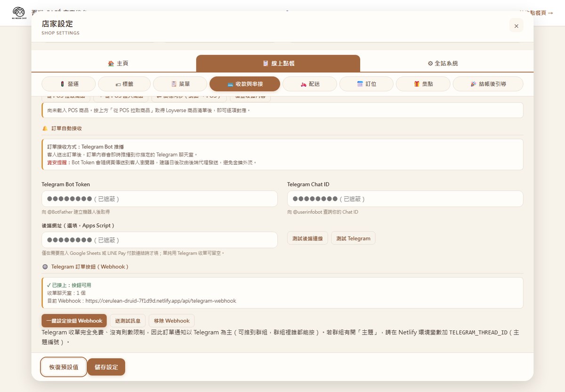The height and width of the screenshot is (392, 565).
Task: Click the 訂單接收方式：Telegram Bot 推播 text
Action: tap(86, 147)
